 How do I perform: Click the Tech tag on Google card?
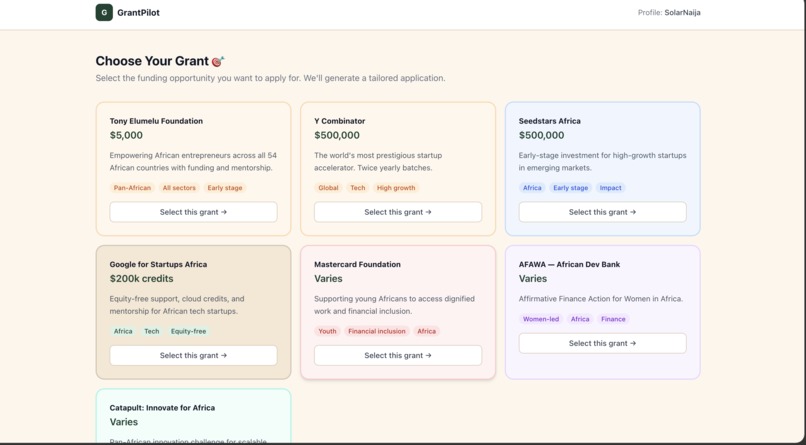tap(152, 331)
